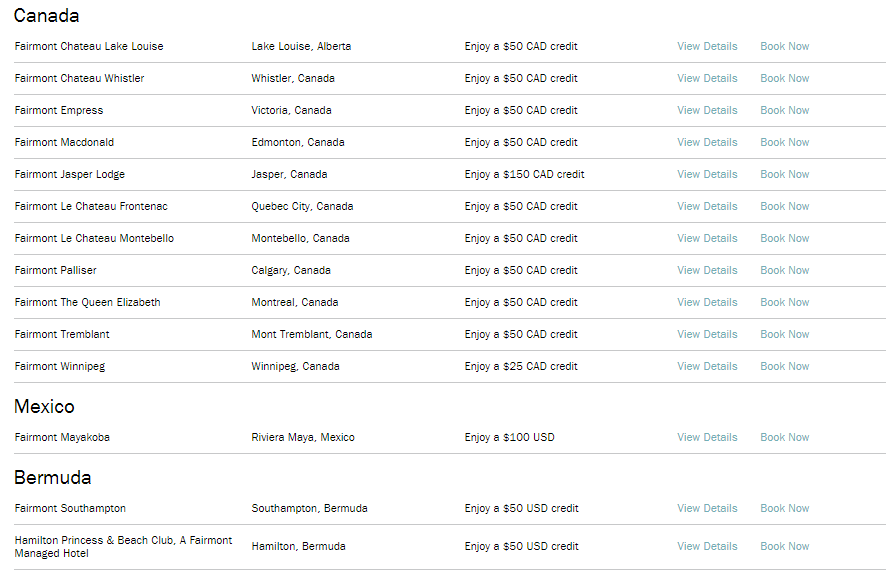View Details for Fairmont Le Chateau Frontenac
The height and width of the screenshot is (582, 891).
707,206
